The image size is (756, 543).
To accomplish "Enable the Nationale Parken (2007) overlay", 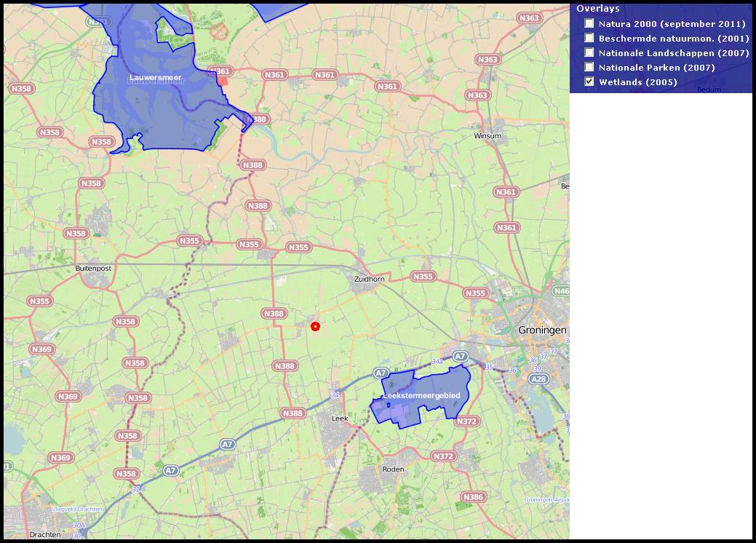I will (589, 68).
